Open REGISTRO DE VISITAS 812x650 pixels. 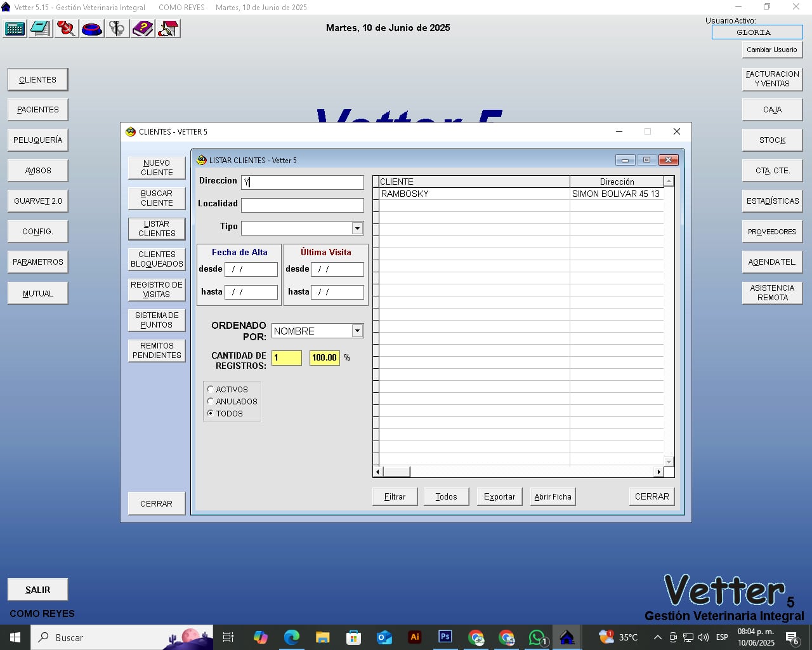coord(157,289)
